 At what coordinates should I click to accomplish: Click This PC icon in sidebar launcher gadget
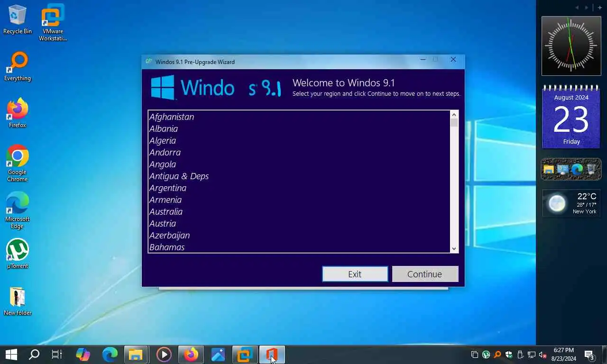pyautogui.click(x=563, y=169)
